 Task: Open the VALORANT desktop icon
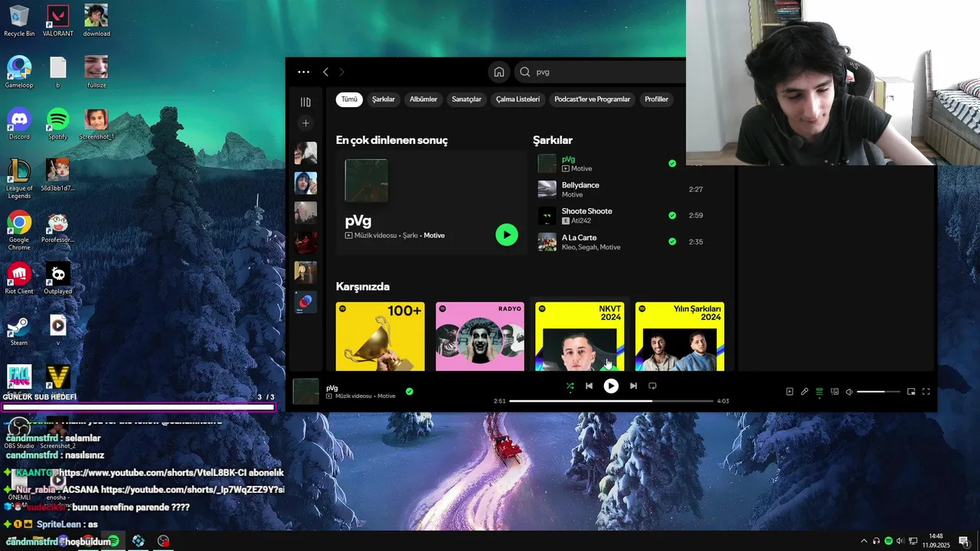(58, 21)
